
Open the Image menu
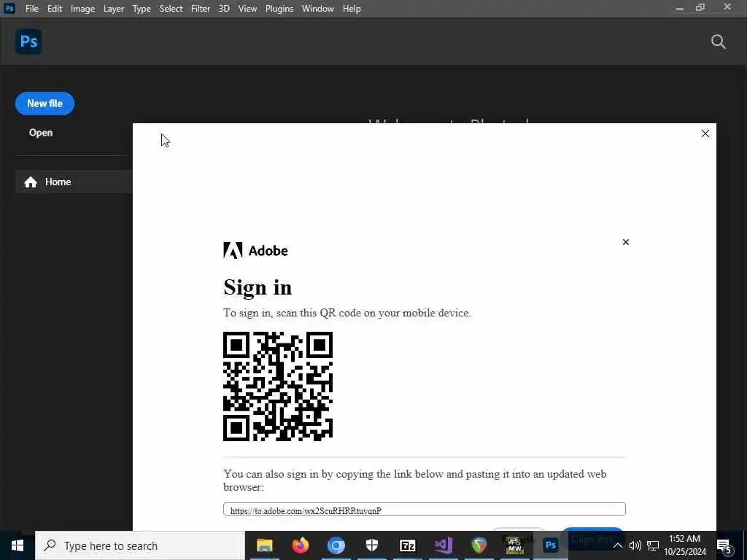click(x=82, y=9)
